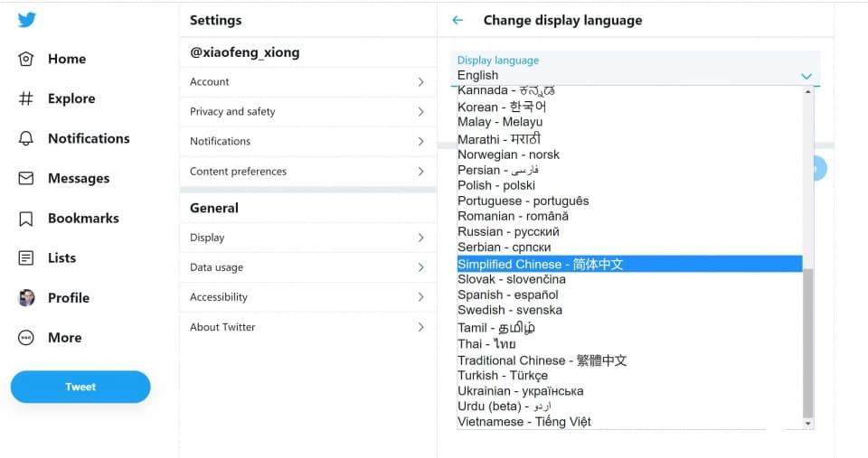Image resolution: width=868 pixels, height=458 pixels.
Task: Open Explore via the hashtag icon
Action: 26,98
